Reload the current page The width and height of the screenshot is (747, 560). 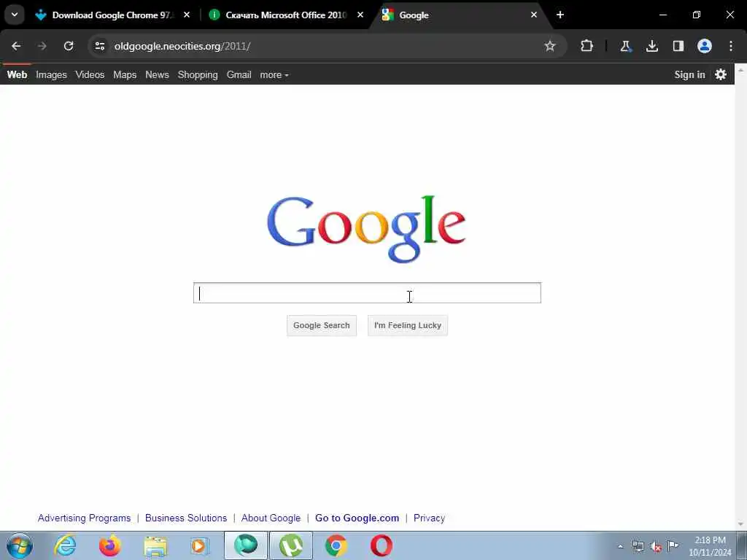[69, 46]
